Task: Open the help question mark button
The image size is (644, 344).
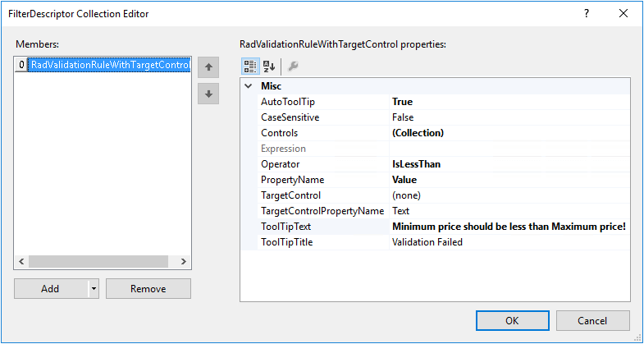Action: coord(587,14)
